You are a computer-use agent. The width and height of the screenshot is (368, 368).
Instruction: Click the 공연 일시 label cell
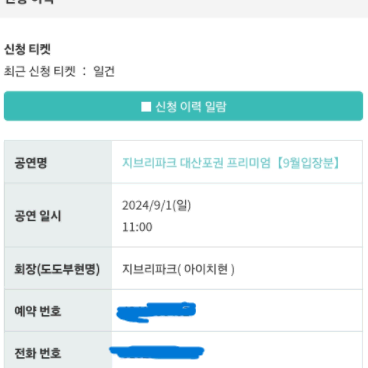pos(58,215)
